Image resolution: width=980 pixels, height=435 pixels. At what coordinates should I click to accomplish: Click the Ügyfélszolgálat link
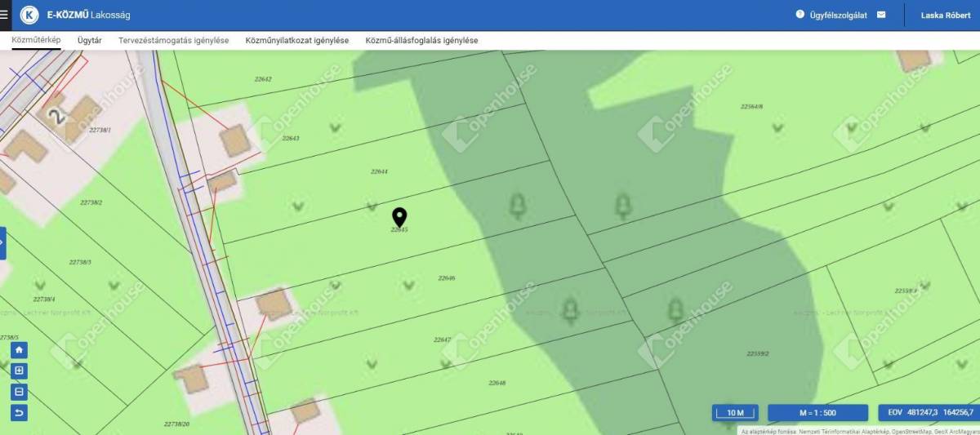click(836, 15)
